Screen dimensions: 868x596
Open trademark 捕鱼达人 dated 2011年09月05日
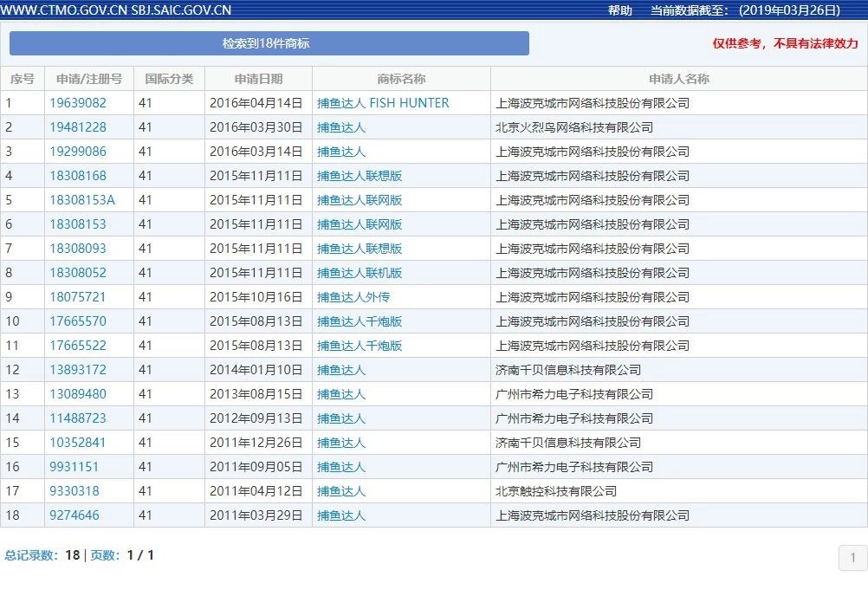tap(341, 467)
